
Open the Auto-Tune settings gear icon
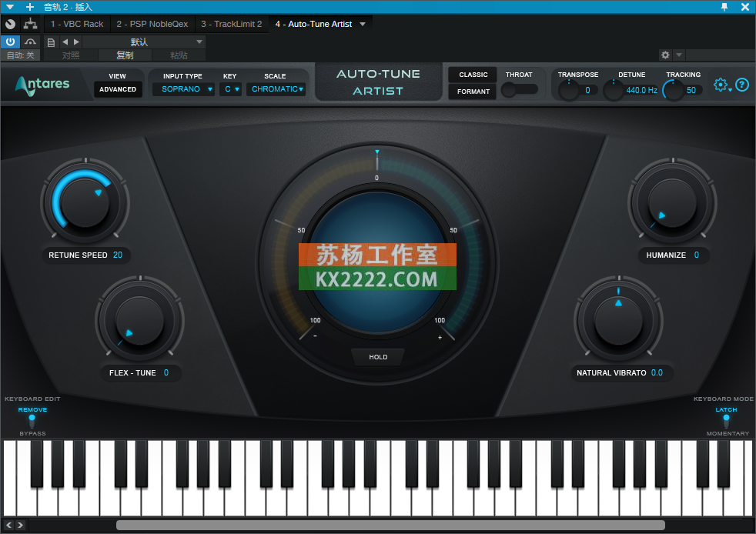(x=721, y=85)
